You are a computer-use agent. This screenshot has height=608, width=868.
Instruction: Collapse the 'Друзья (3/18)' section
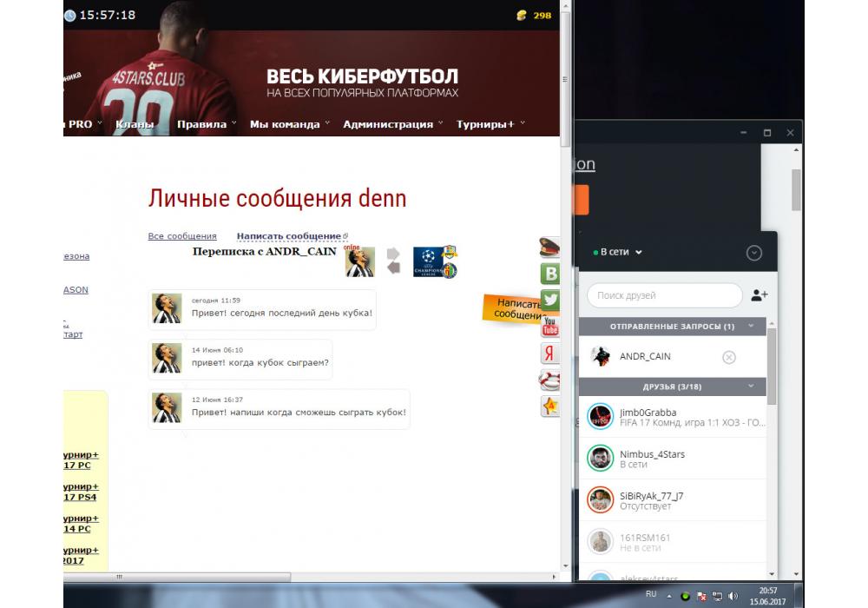click(751, 387)
